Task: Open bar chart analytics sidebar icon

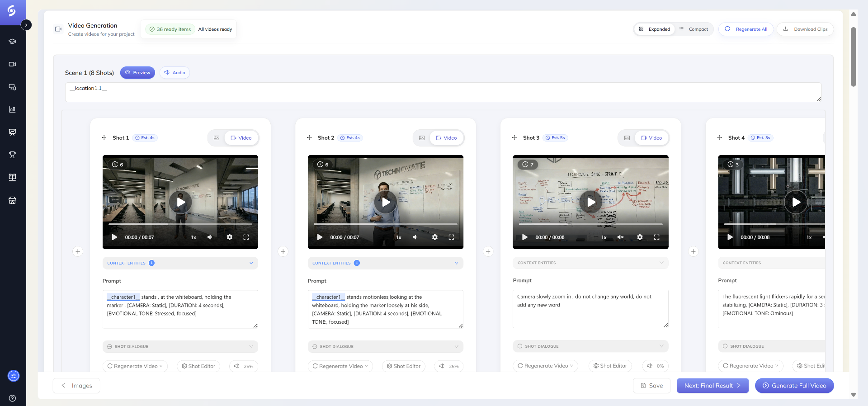Action: click(13, 109)
